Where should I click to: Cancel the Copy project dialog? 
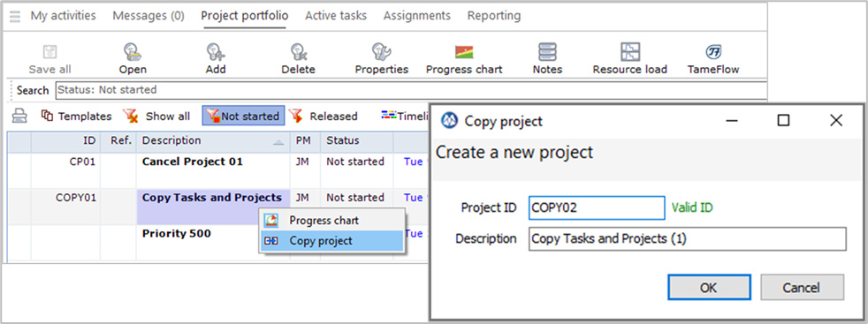coord(802,288)
